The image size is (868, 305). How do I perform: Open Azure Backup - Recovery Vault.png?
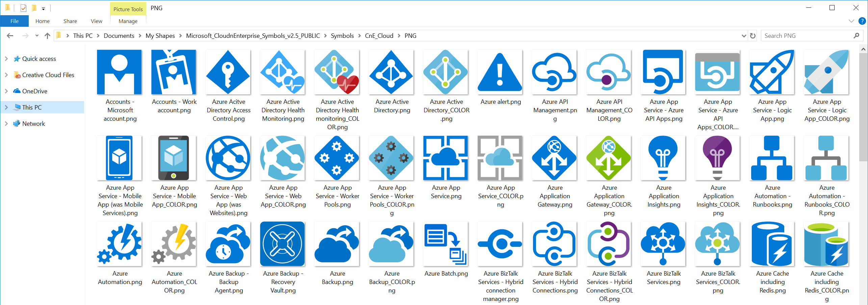pos(282,243)
